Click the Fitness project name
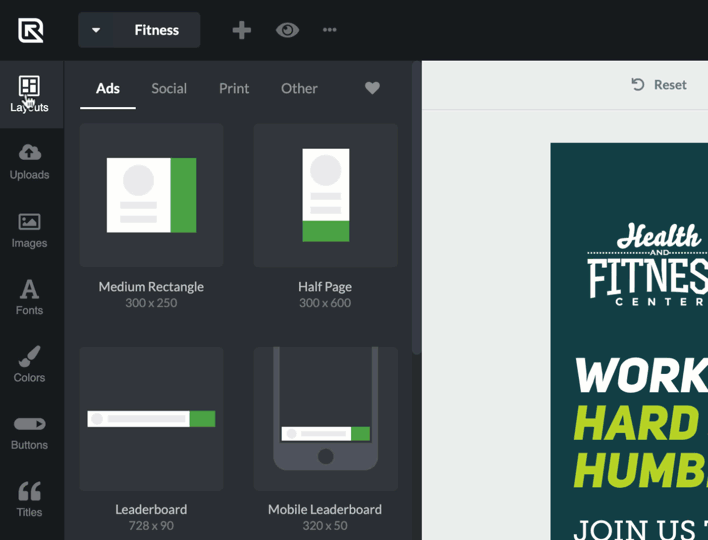 (x=157, y=30)
